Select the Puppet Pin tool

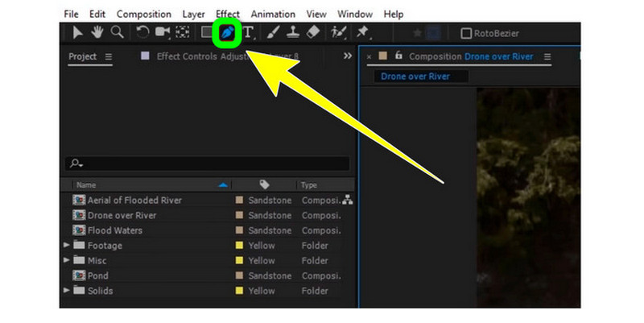pyautogui.click(x=362, y=32)
